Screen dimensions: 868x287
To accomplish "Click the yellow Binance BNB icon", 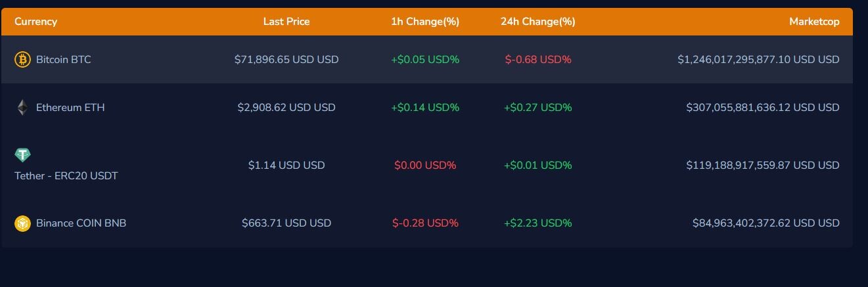I will click(22, 223).
